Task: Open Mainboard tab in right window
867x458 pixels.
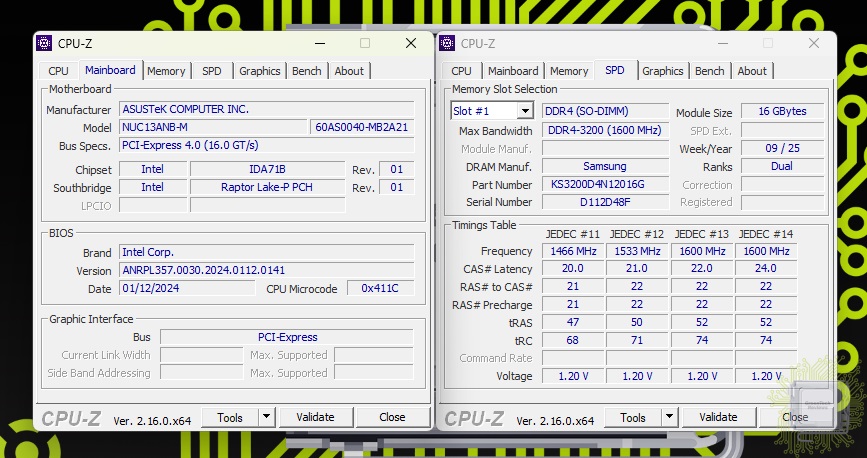Action: (513, 71)
